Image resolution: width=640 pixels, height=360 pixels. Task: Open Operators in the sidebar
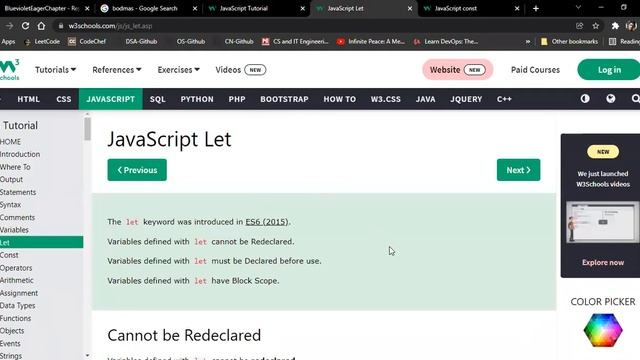(x=16, y=268)
